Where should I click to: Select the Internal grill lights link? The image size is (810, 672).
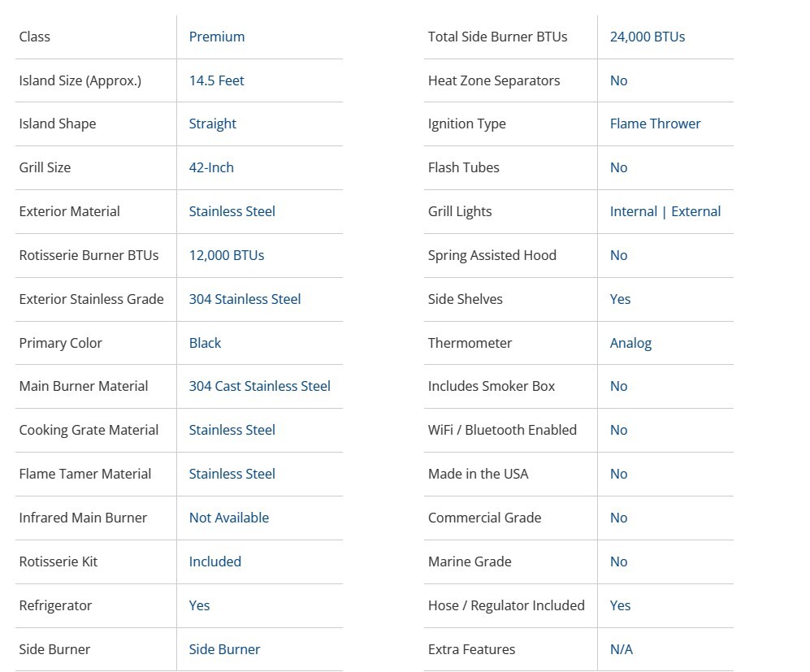click(633, 211)
